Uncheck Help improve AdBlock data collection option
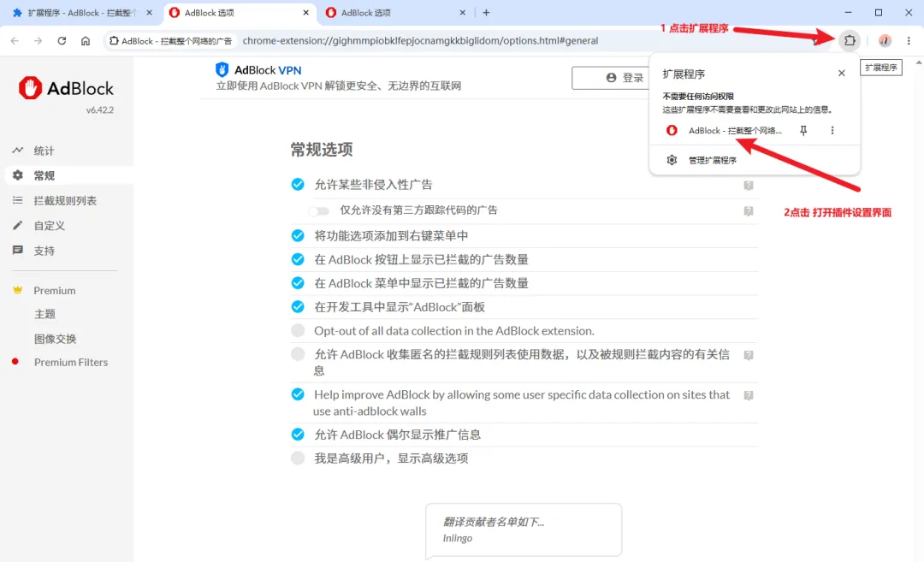The image size is (924, 562). tap(298, 394)
